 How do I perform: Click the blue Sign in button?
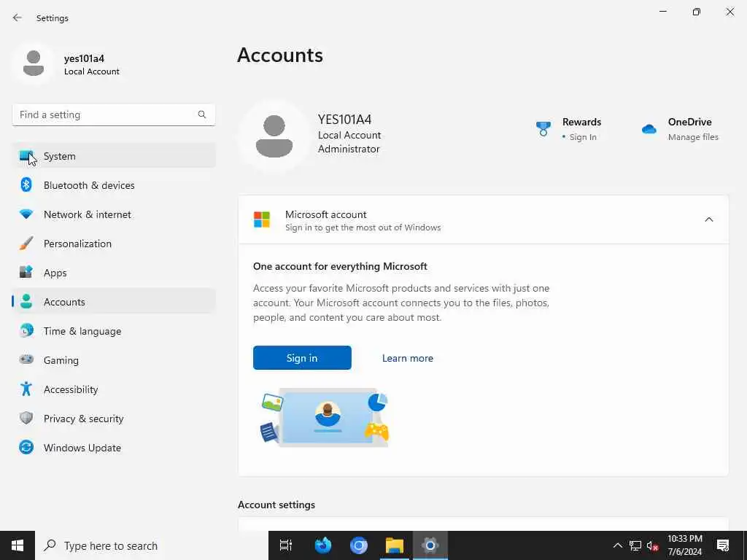302,357
